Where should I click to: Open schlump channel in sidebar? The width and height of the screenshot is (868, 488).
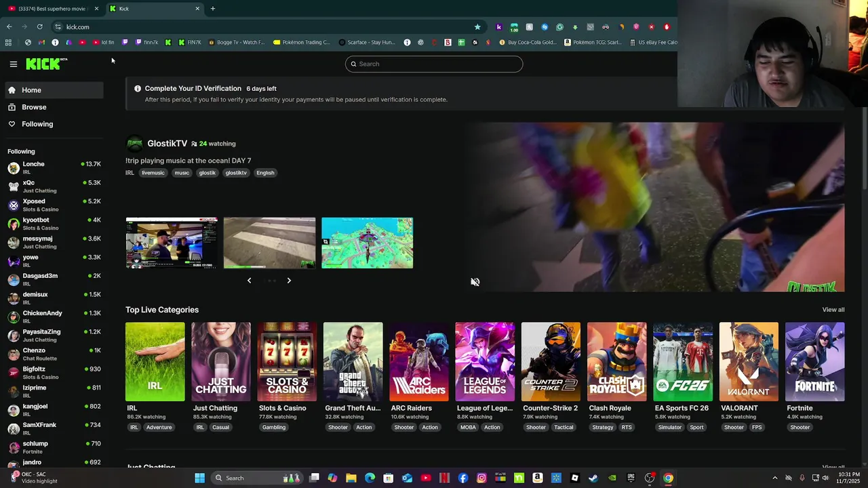pyautogui.click(x=53, y=447)
